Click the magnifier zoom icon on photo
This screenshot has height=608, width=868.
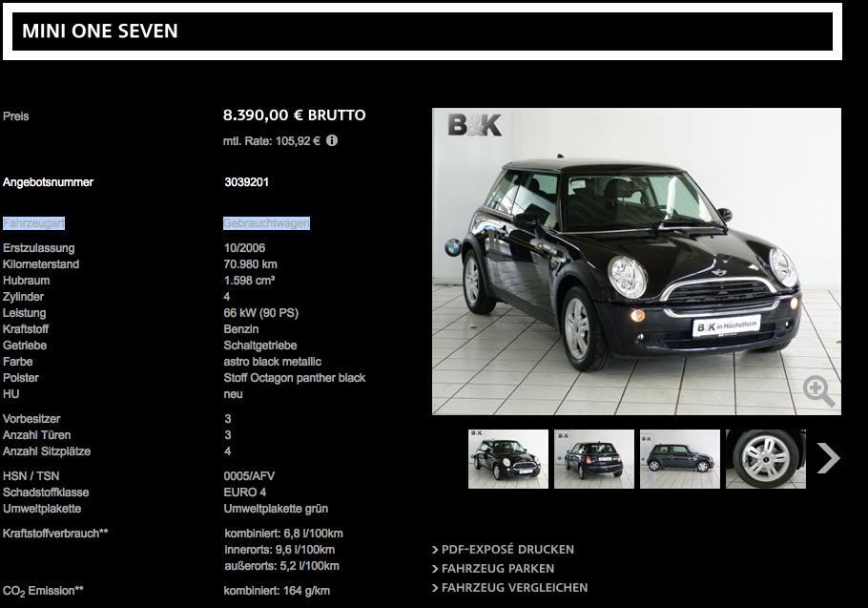[818, 391]
